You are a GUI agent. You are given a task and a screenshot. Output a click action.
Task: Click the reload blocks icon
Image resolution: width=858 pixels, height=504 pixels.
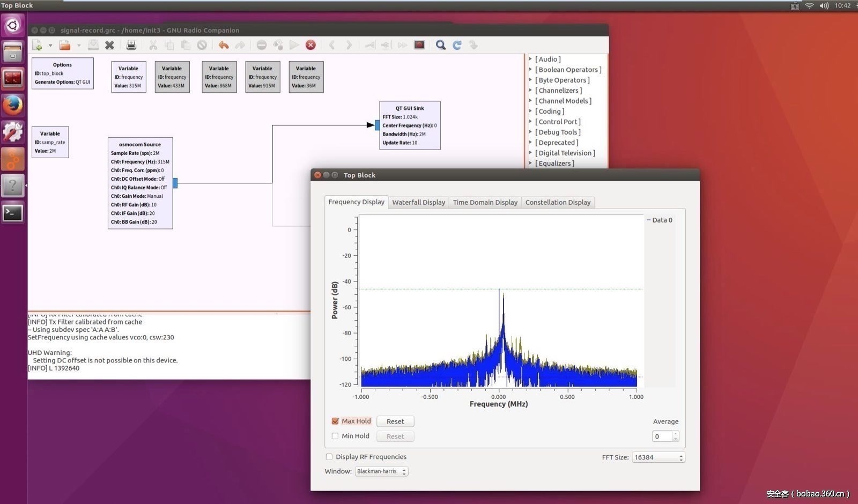coord(457,45)
